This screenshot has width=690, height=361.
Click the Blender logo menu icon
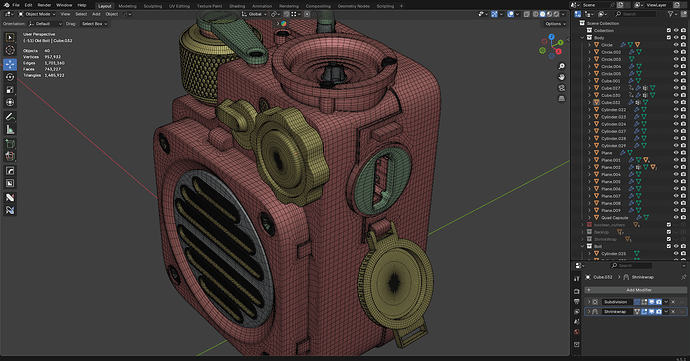(6, 5)
